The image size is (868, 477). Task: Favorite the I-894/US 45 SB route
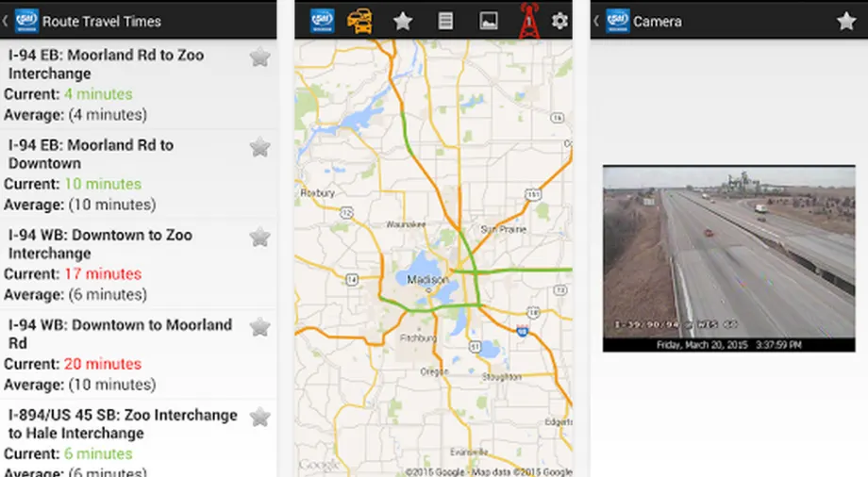point(259,417)
